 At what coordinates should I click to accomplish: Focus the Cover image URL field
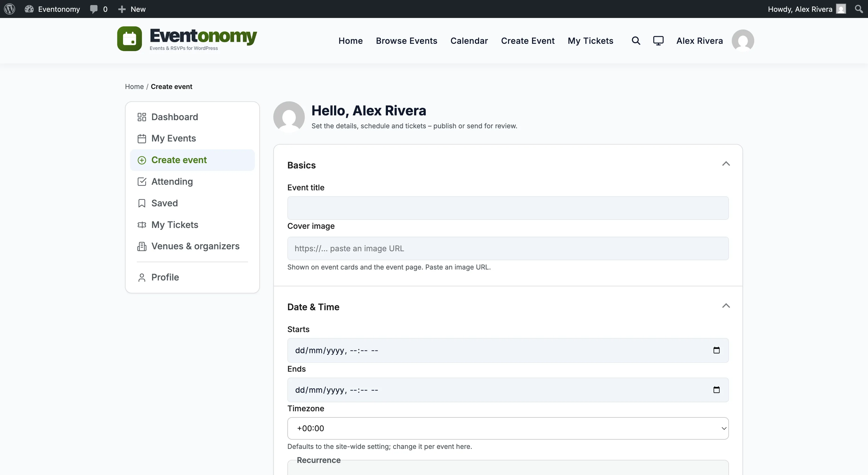click(x=508, y=248)
